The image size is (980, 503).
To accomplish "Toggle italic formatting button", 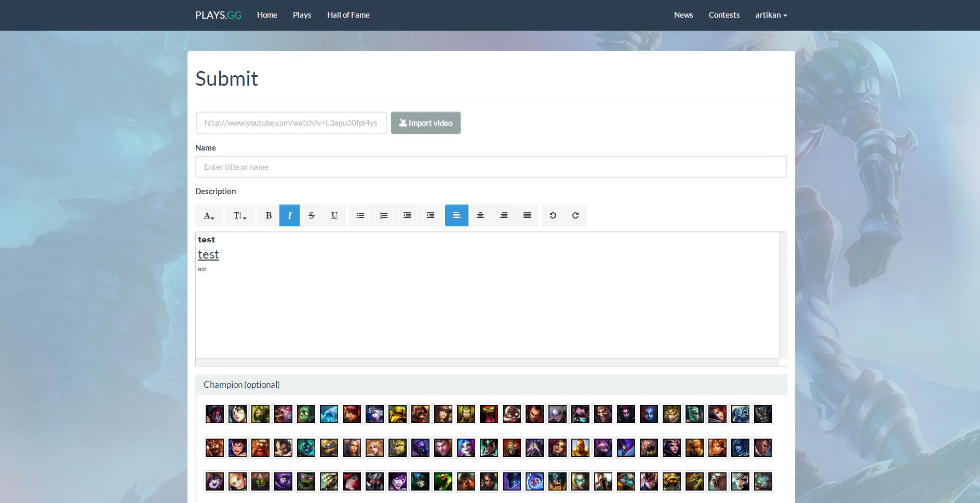I will click(x=289, y=215).
